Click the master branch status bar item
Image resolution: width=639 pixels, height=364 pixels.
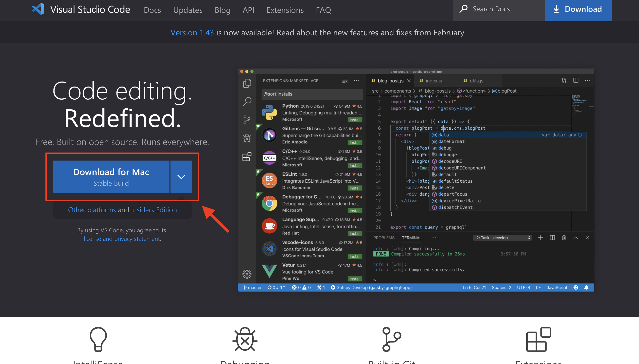point(252,287)
